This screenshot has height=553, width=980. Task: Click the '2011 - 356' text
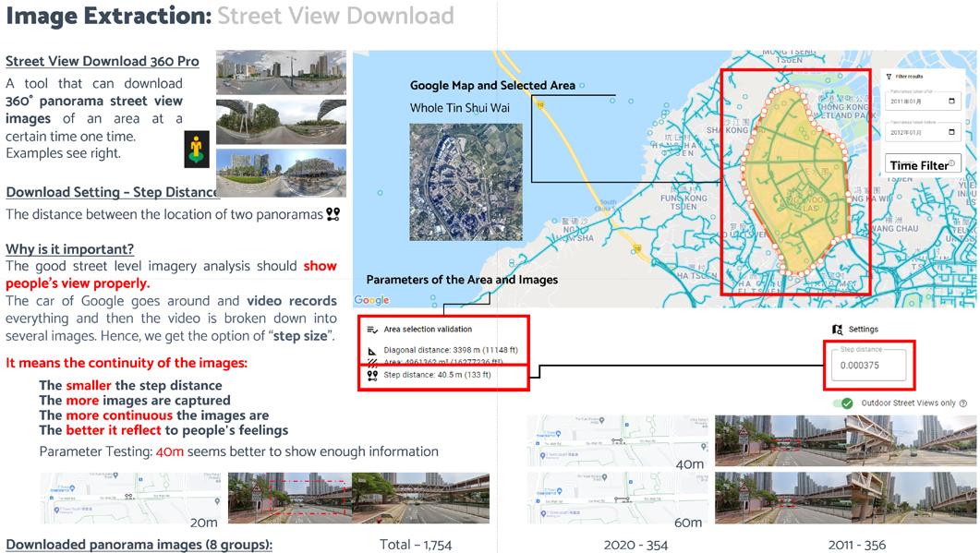pos(857,545)
